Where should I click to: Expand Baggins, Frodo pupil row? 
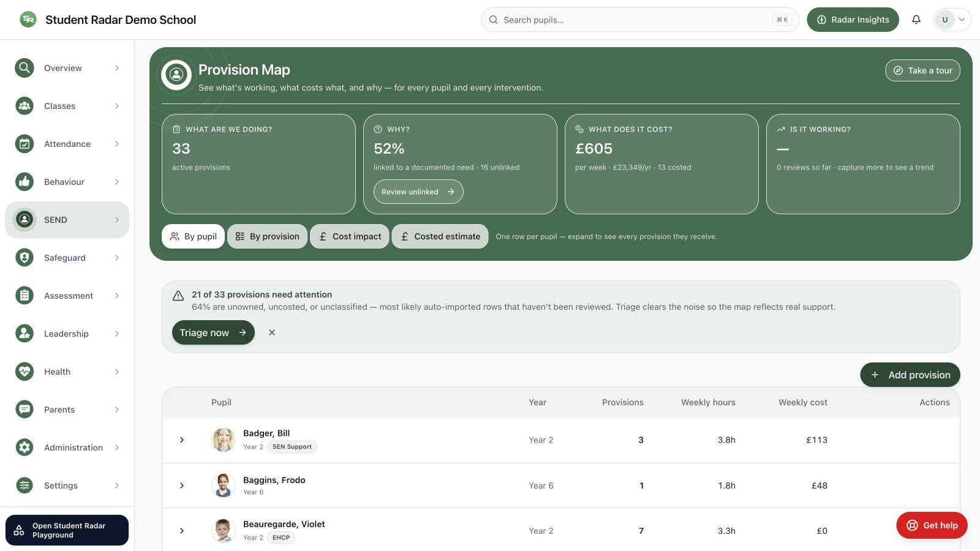tap(182, 485)
